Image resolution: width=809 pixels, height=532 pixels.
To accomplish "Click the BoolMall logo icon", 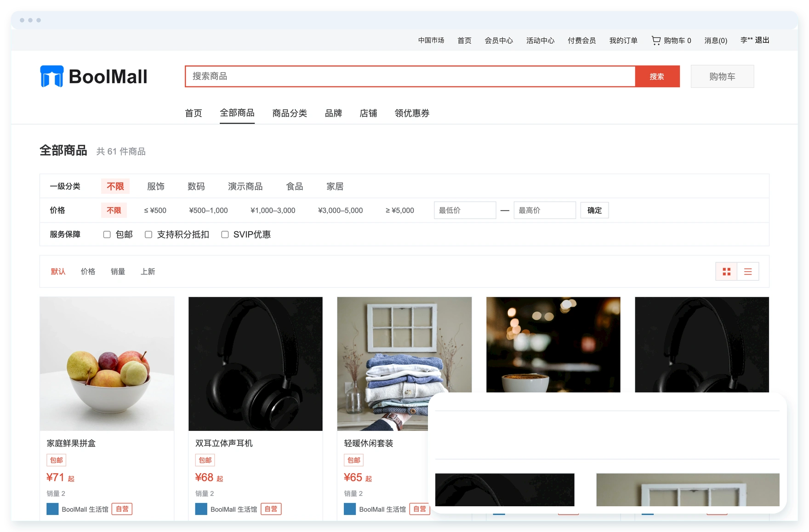I will point(51,76).
